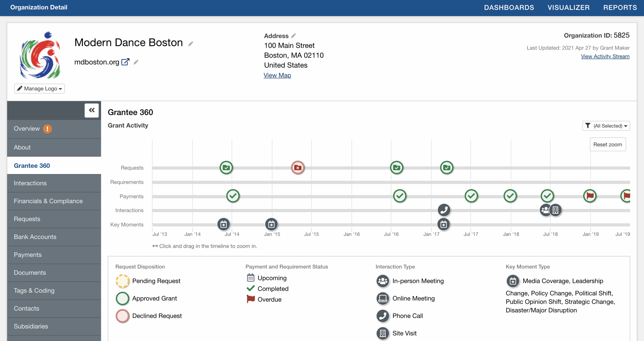Click the phone call interaction icon near Jan '17
This screenshot has width=644, height=341.
click(444, 210)
